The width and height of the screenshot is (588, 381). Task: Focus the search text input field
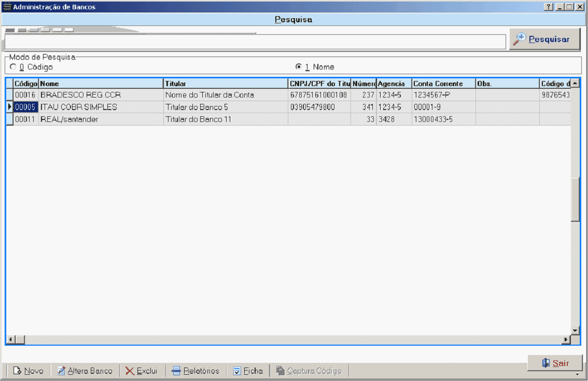pyautogui.click(x=254, y=42)
